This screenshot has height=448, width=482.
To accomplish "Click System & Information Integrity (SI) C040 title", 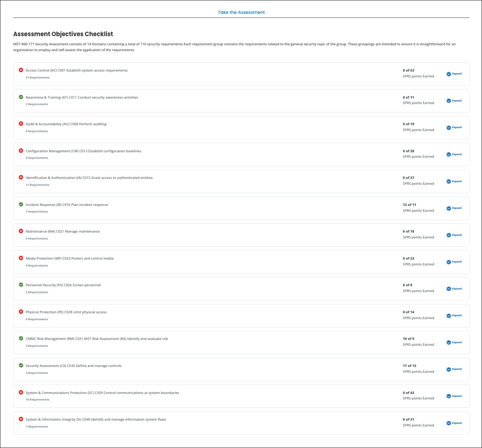I will click(x=96, y=420).
